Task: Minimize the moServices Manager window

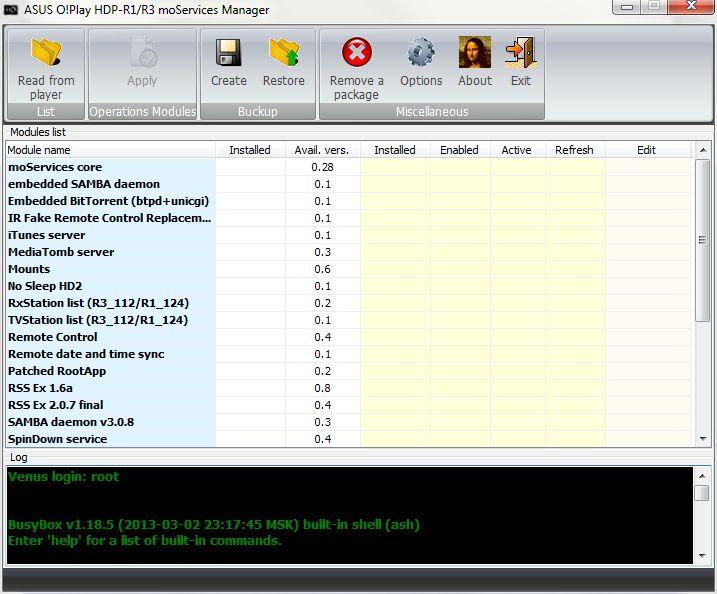Action: pyautogui.click(x=627, y=6)
